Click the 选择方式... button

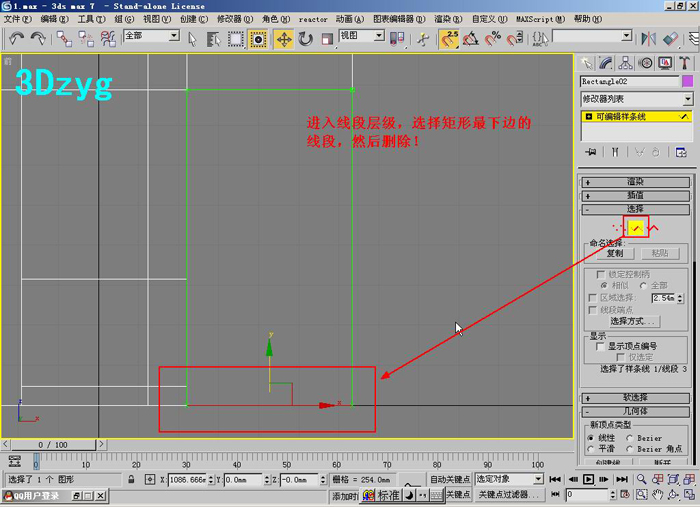635,321
